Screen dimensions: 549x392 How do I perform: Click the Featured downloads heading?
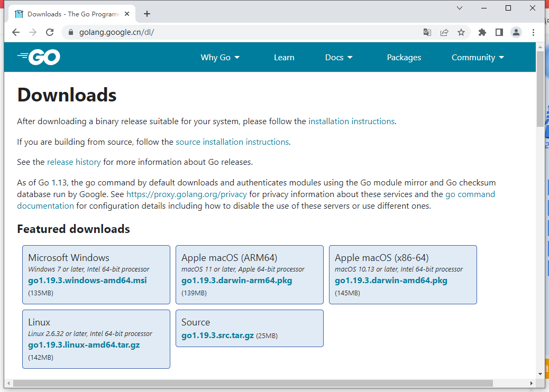click(74, 229)
